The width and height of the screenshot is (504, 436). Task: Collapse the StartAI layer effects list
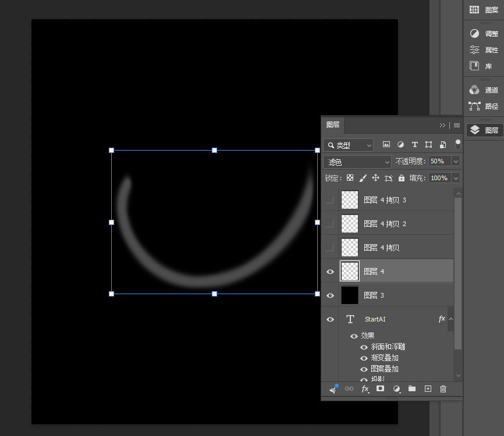click(450, 319)
